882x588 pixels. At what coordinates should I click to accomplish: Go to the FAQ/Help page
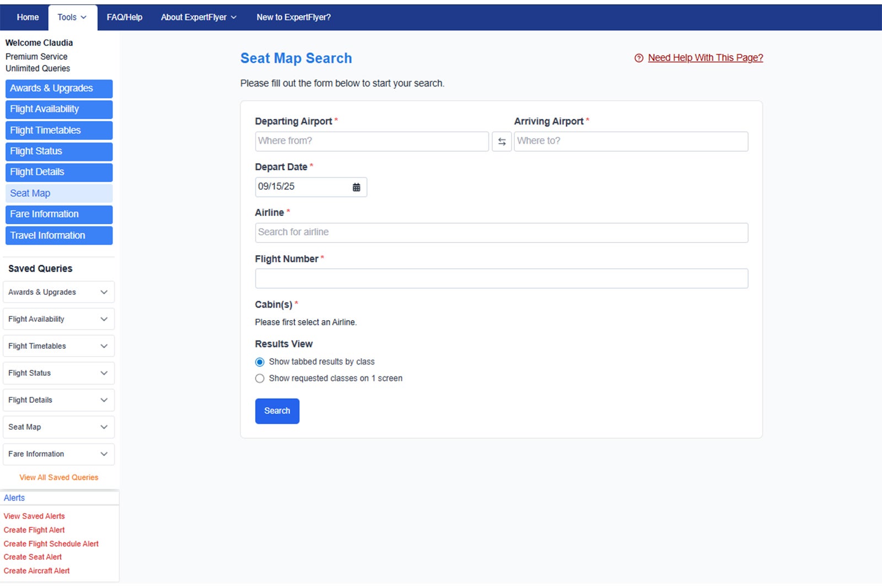[125, 18]
